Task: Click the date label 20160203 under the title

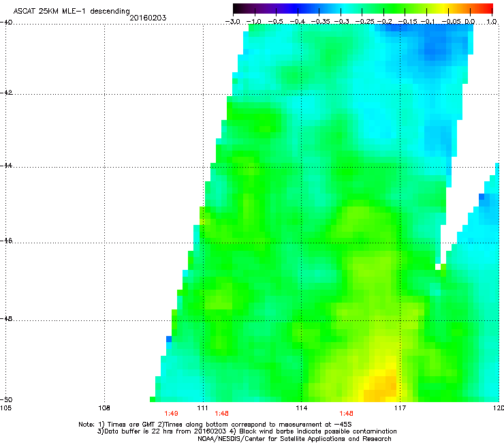Action: pyautogui.click(x=148, y=18)
